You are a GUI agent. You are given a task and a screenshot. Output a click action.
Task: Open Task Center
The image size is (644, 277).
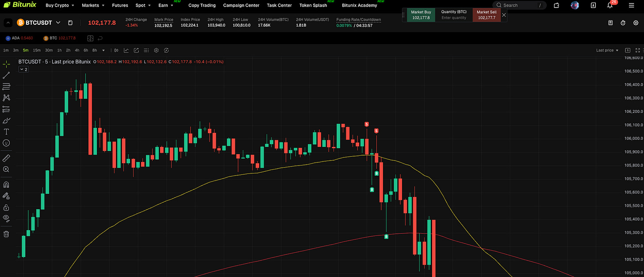click(x=279, y=5)
